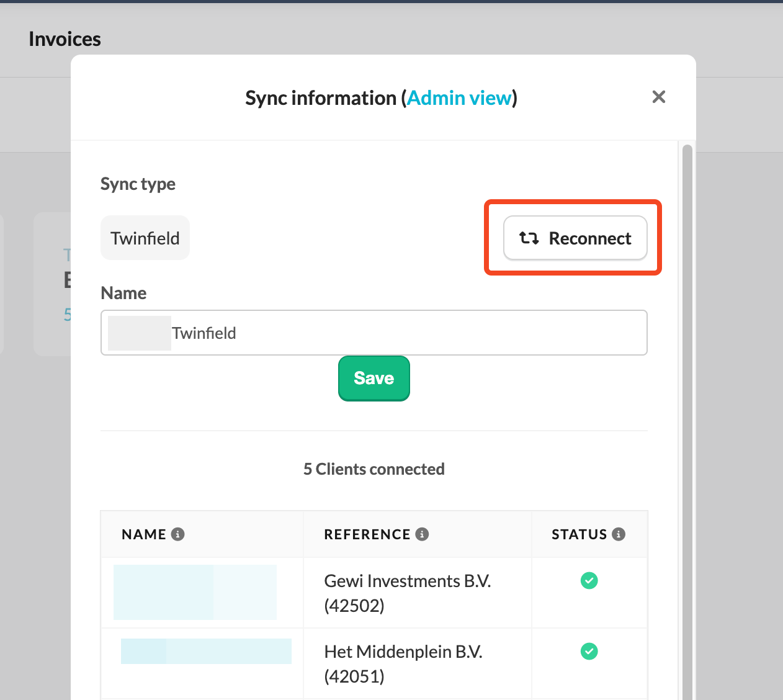The width and height of the screenshot is (783, 700).
Task: Click the '5 Clients connected' text
Action: click(374, 469)
